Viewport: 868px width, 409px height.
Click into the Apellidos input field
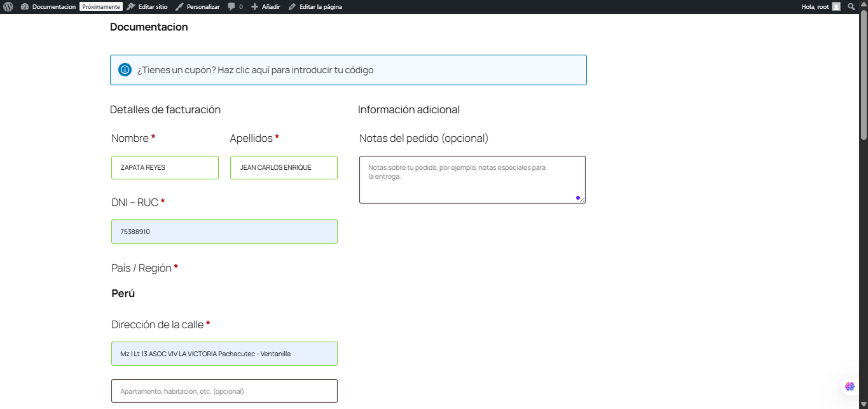(284, 168)
